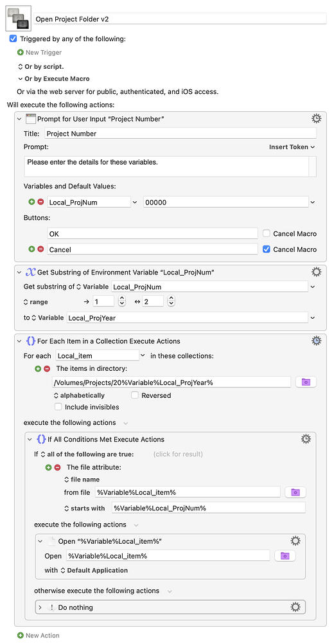332x644 pixels.
Task: Open gear menu for the Prompt for User Input action
Action: coord(316,119)
